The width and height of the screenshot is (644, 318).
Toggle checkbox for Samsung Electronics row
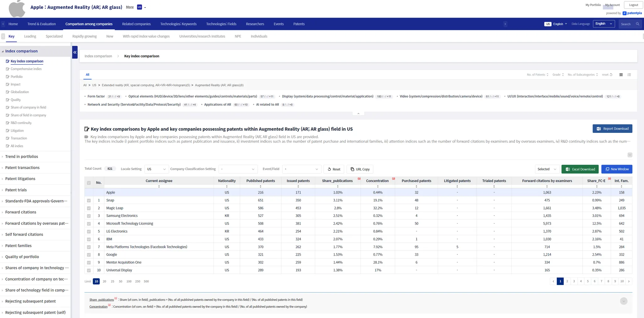tap(89, 216)
